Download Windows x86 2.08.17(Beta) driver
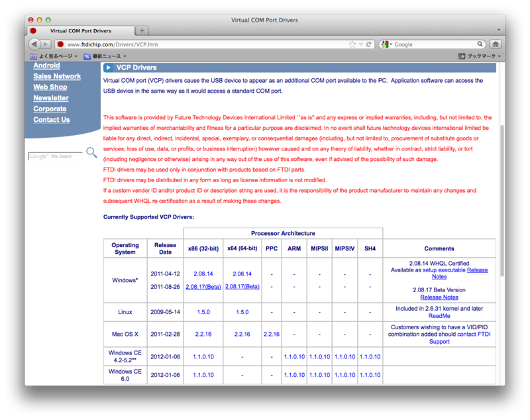The image size is (530, 420). click(x=203, y=287)
